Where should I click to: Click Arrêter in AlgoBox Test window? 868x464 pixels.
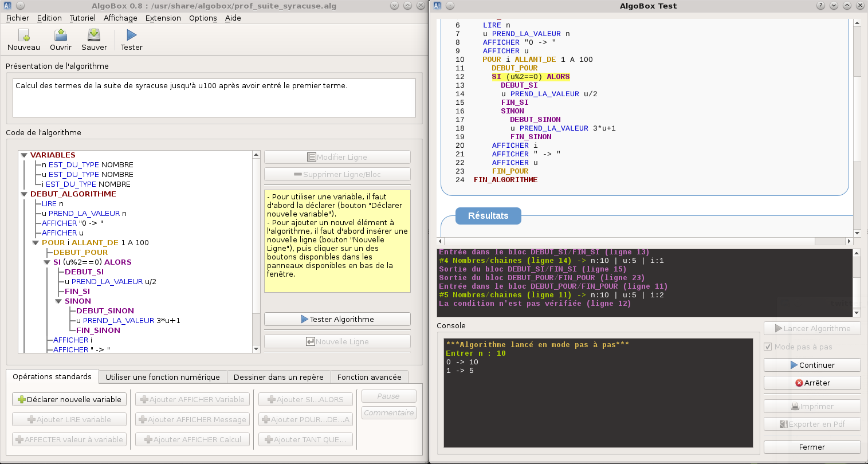click(812, 383)
